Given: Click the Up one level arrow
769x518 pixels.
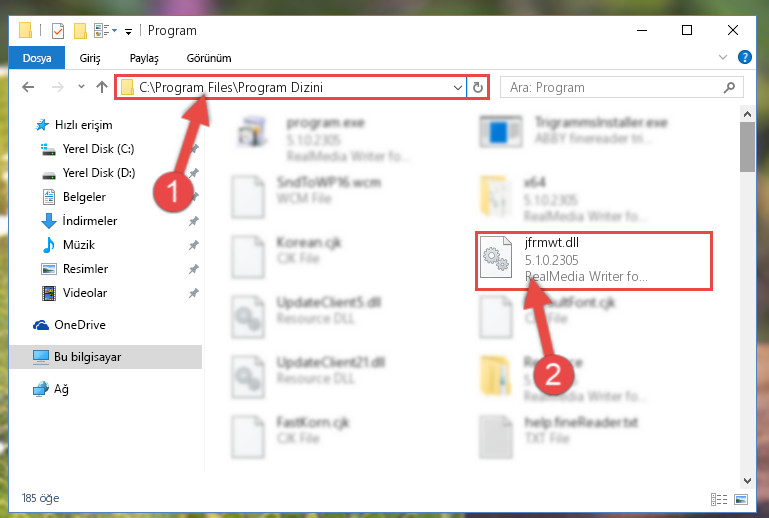Looking at the screenshot, I should pyautogui.click(x=102, y=87).
